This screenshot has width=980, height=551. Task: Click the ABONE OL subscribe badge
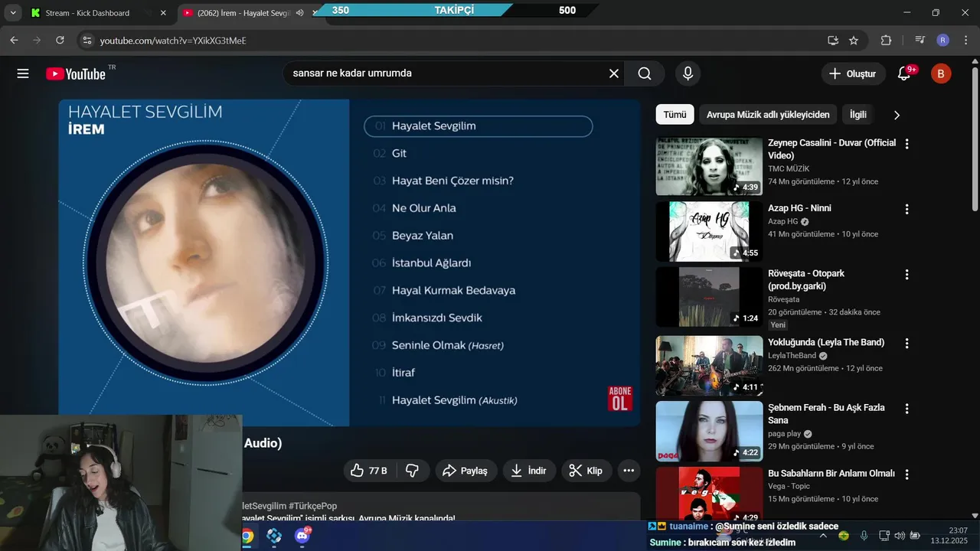[619, 399]
